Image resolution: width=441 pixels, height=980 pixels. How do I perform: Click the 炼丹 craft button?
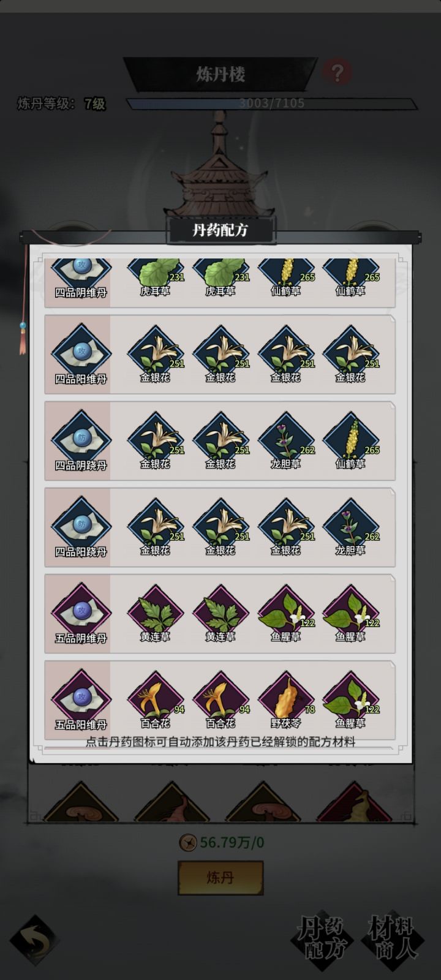coord(221,878)
